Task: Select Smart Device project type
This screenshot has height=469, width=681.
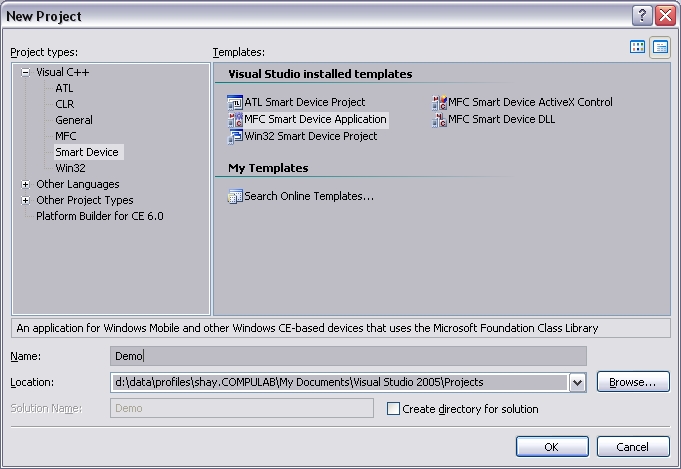Action: click(x=87, y=152)
